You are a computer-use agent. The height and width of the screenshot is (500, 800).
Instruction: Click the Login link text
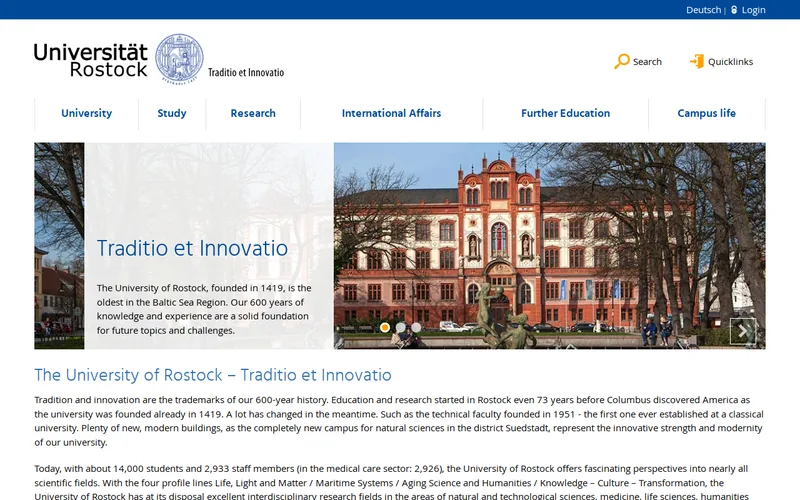click(x=753, y=10)
